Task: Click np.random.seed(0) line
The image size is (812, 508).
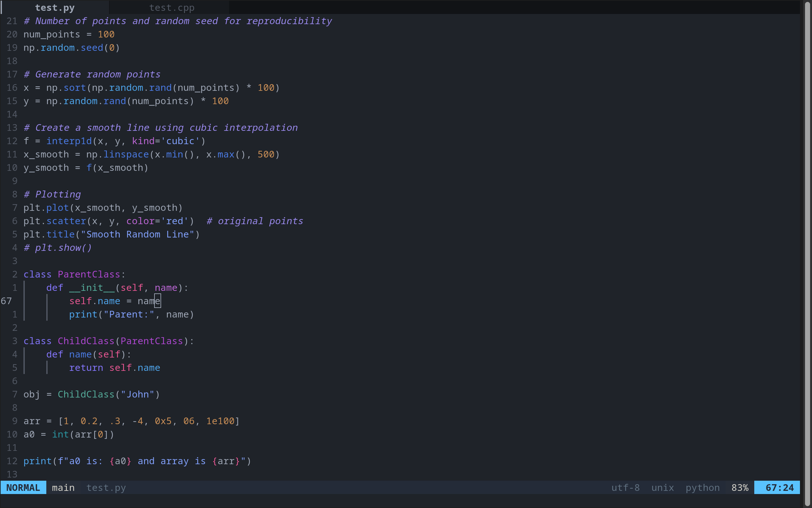Action: (71, 48)
